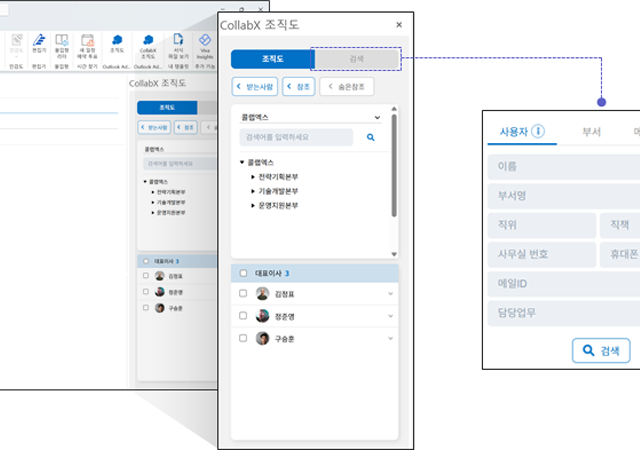The width and height of the screenshot is (640, 450).
Task: Tick 구승훈's checkbox in the enlarged panel
Action: click(243, 338)
